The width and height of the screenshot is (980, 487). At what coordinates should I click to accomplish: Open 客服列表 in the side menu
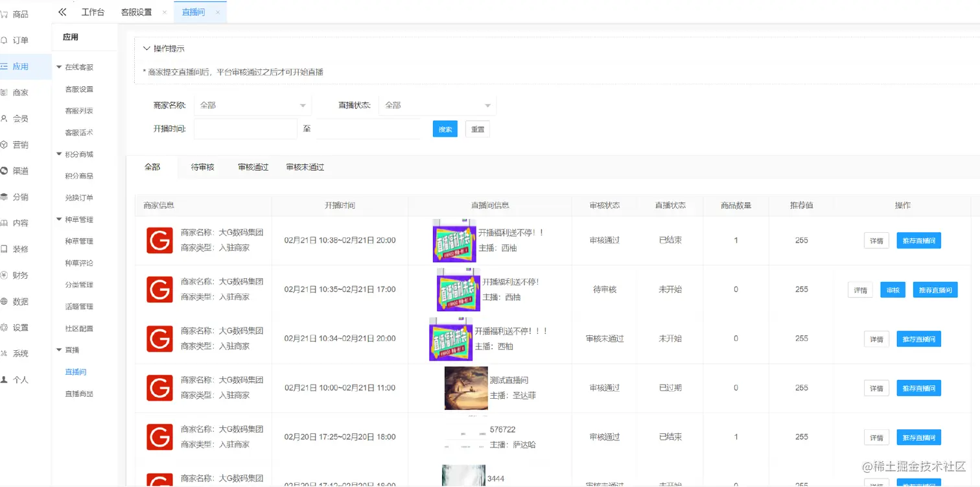click(x=79, y=111)
